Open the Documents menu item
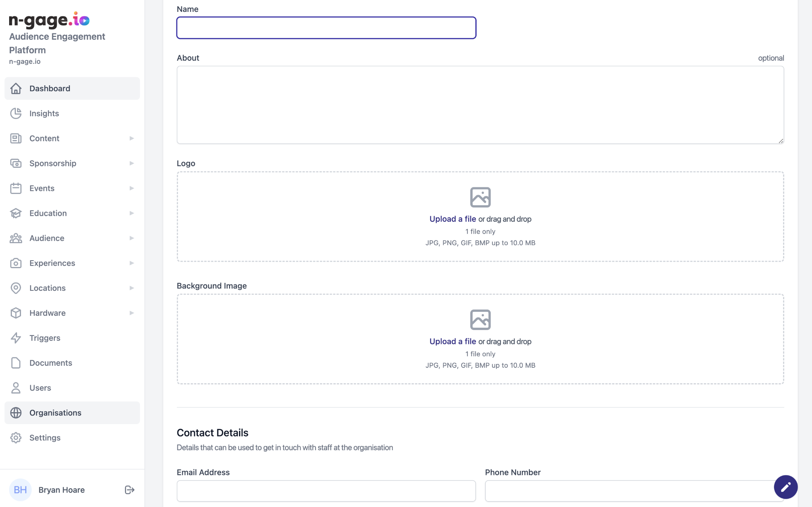The image size is (812, 507). tap(50, 363)
